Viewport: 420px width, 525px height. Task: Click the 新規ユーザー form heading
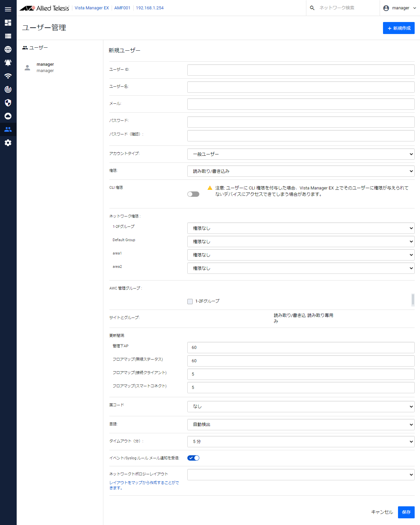124,50
